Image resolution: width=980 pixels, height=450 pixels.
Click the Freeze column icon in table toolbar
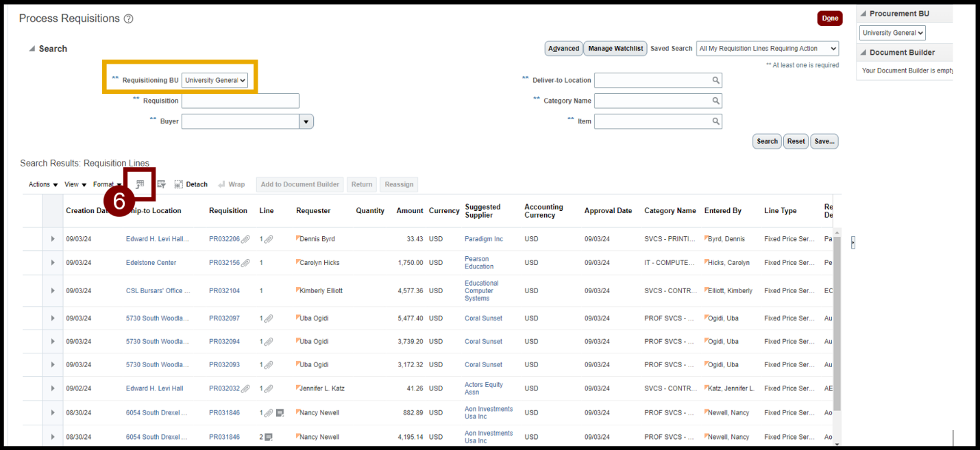(140, 184)
